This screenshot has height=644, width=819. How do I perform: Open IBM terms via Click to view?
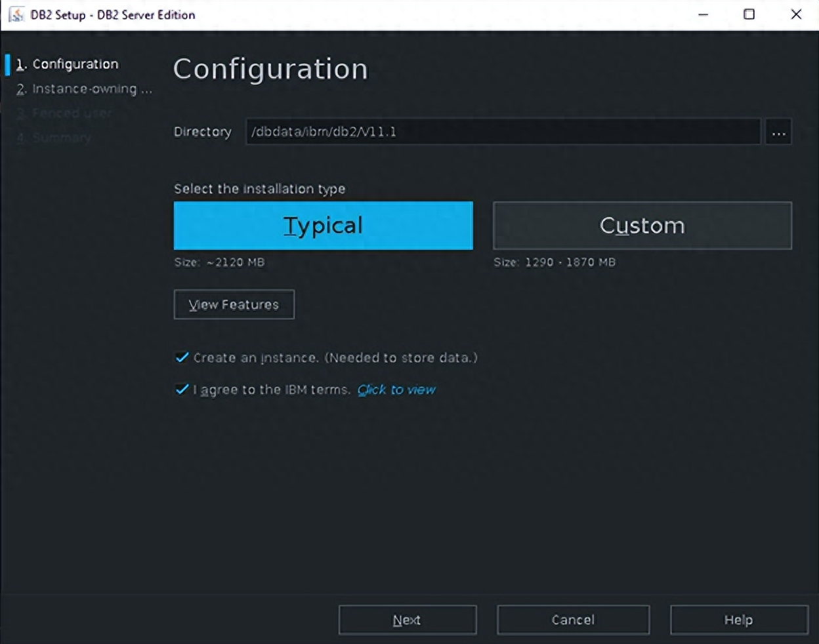click(x=396, y=390)
